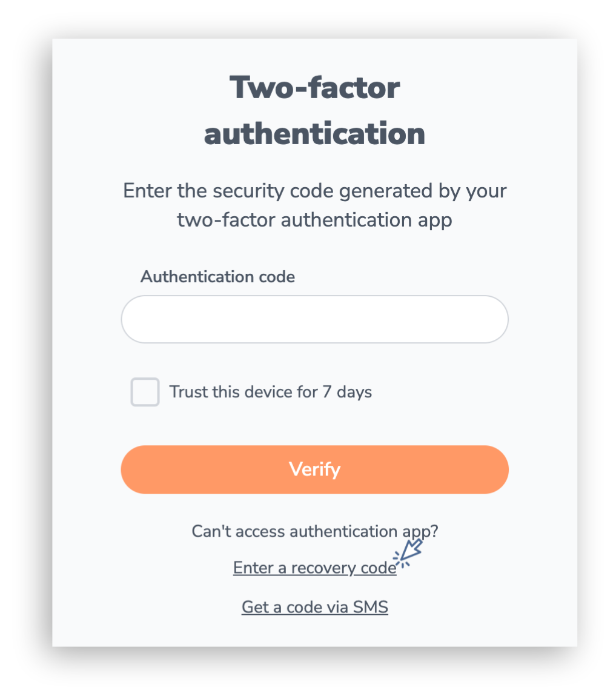Image resolution: width=616 pixels, height=699 pixels.
Task: Click the Two-factor authentication heading
Action: pyautogui.click(x=314, y=110)
